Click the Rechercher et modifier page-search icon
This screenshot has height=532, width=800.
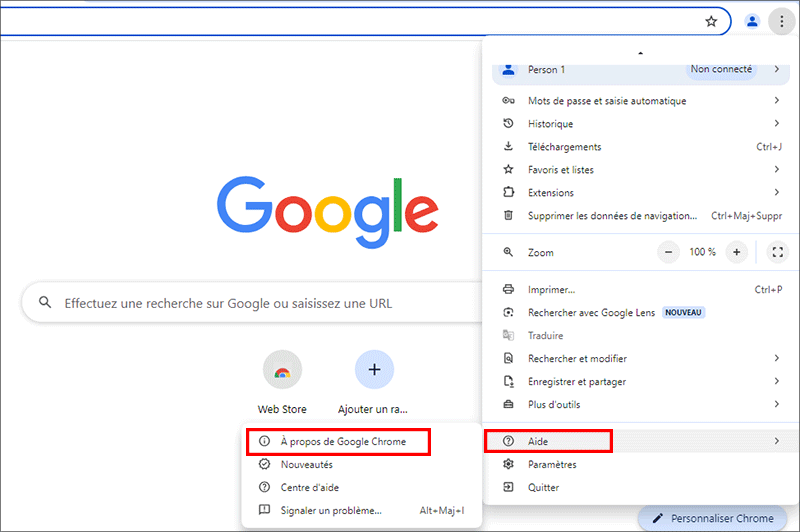pyautogui.click(x=508, y=358)
